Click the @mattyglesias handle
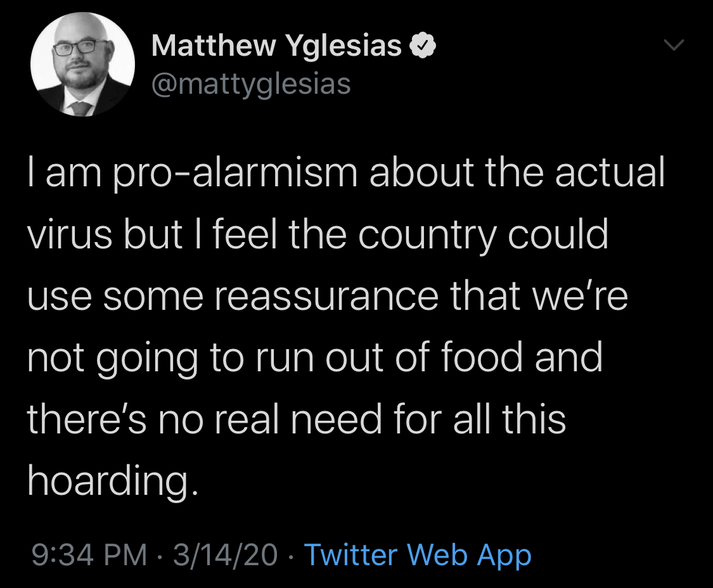This screenshot has height=588, width=713. (x=251, y=83)
